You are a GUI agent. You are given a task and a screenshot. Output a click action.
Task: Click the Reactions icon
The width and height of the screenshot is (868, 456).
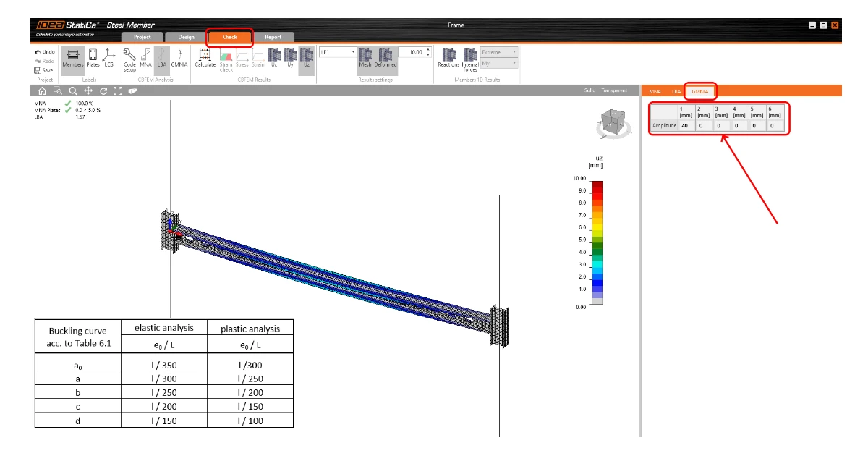tap(448, 58)
